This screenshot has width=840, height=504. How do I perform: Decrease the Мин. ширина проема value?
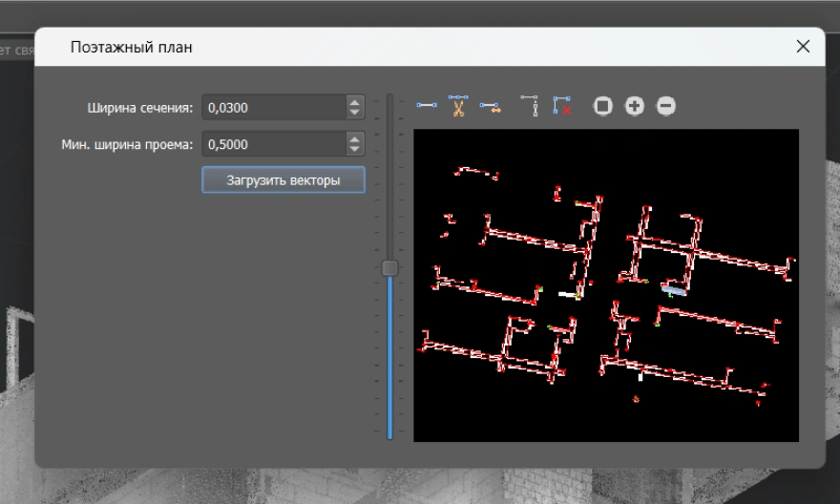(x=355, y=150)
